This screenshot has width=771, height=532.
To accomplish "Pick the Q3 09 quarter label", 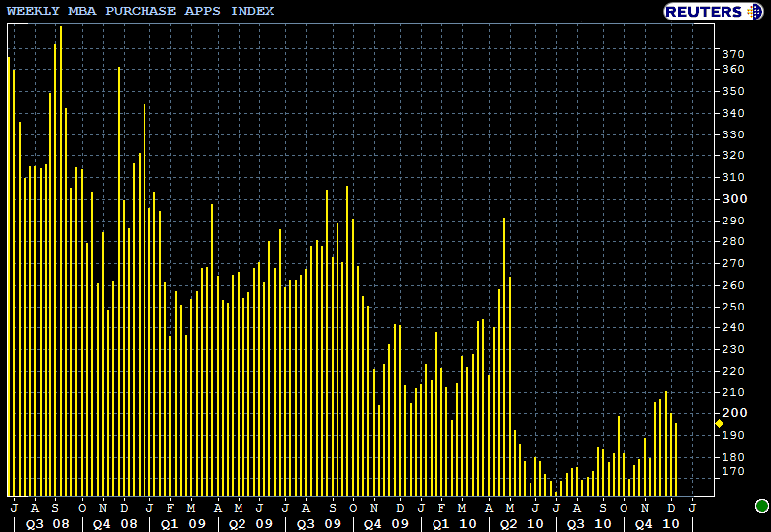I will 319,523.
